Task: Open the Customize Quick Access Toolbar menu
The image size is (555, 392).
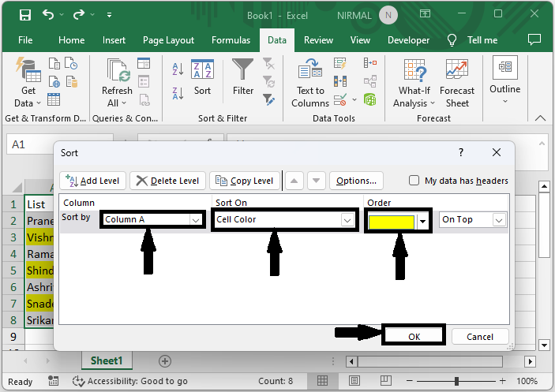Action: [x=110, y=15]
